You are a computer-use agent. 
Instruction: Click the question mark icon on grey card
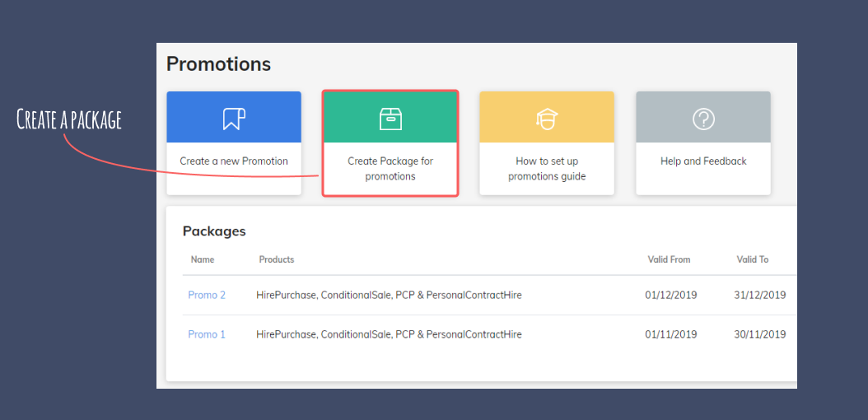point(703,119)
